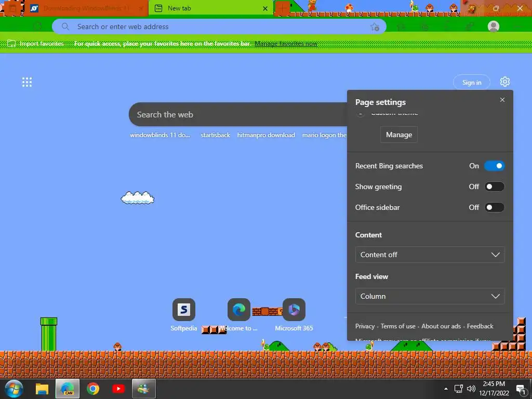
Task: Open YouTube taskbar icon
Action: pyautogui.click(x=118, y=389)
